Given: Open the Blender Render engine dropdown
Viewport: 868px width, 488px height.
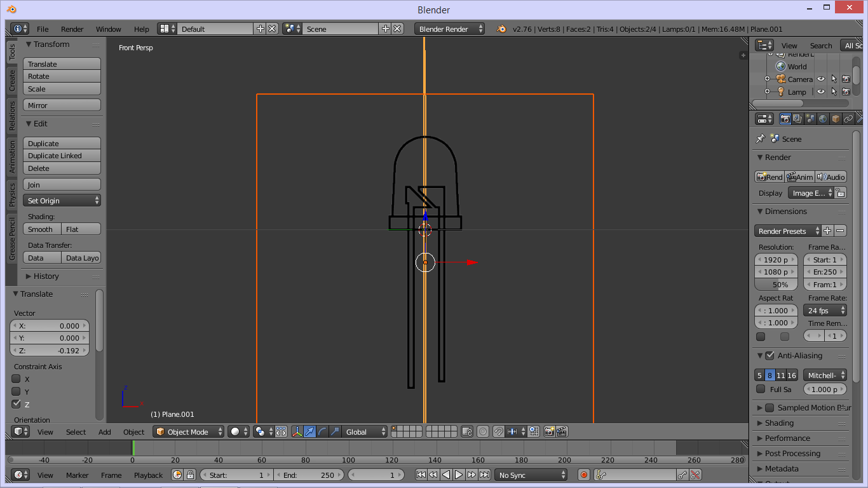Looking at the screenshot, I should 450,29.
